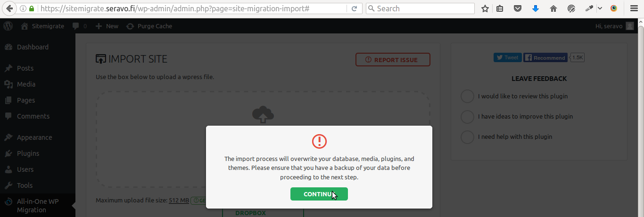Open the browser downloads arrow
Image resolution: width=644 pixels, height=217 pixels.
pyautogui.click(x=536, y=8)
